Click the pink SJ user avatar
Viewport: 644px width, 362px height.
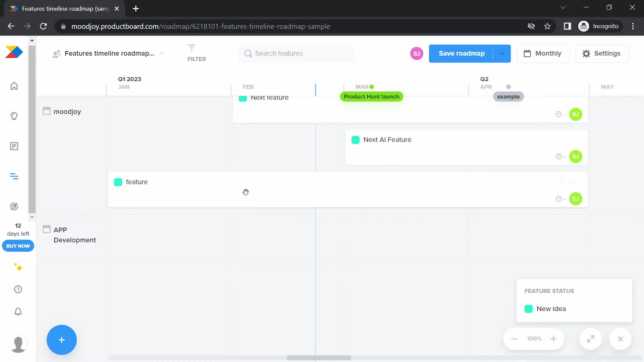(x=417, y=53)
